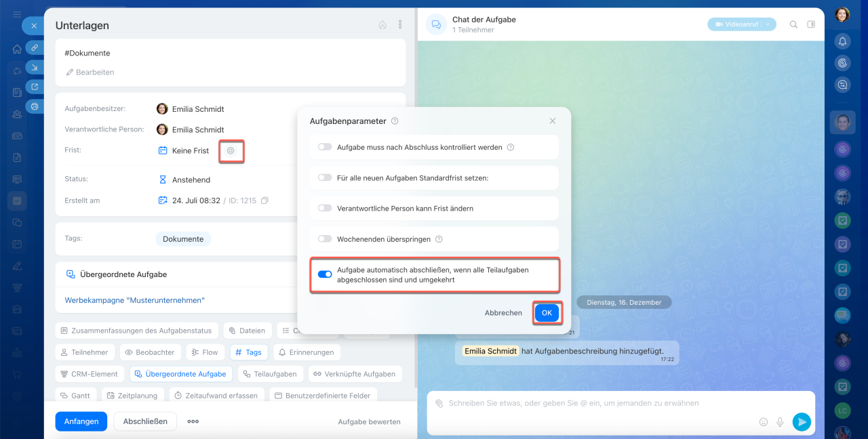
Task: Click the user avatar at the top right
Action: (842, 14)
